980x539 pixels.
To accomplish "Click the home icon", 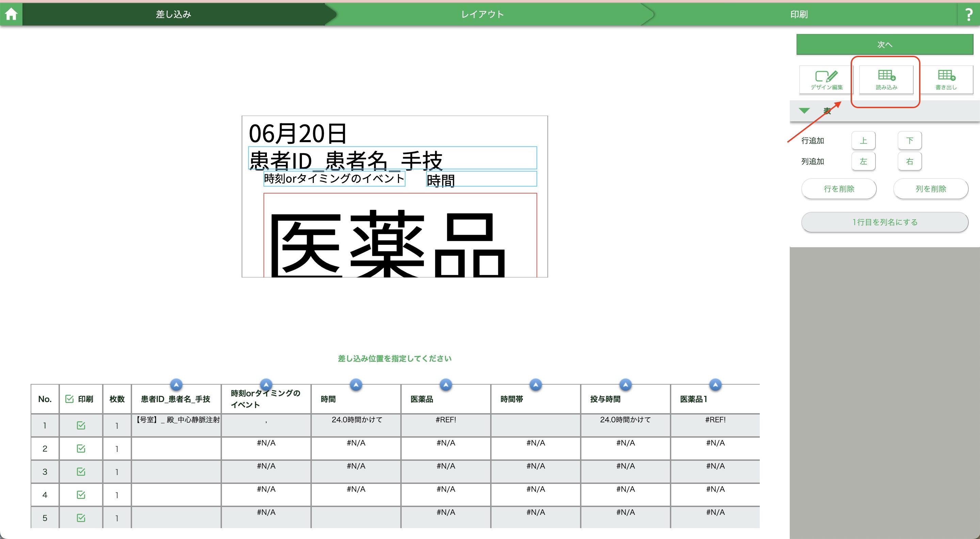I will pos(11,14).
